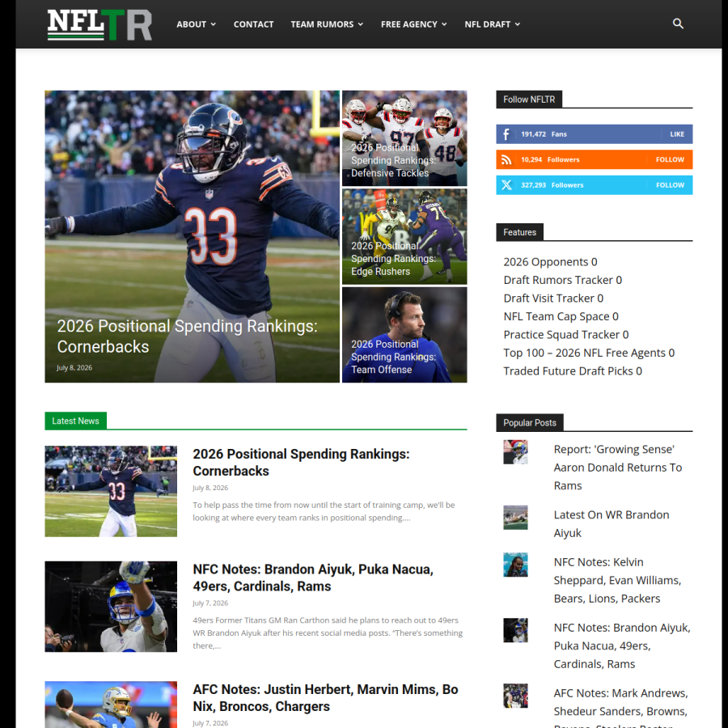Viewport: 728px width, 728px height.
Task: Click the Popular Posts section header
Action: 530,422
